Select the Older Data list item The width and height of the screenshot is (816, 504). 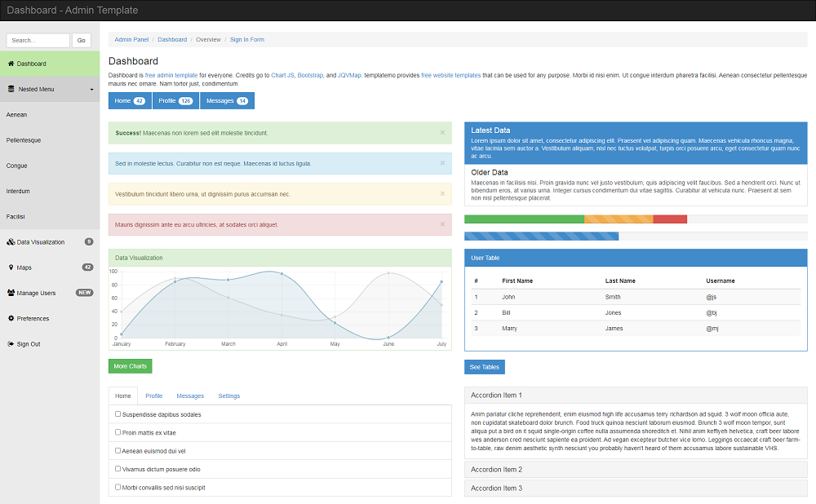636,185
